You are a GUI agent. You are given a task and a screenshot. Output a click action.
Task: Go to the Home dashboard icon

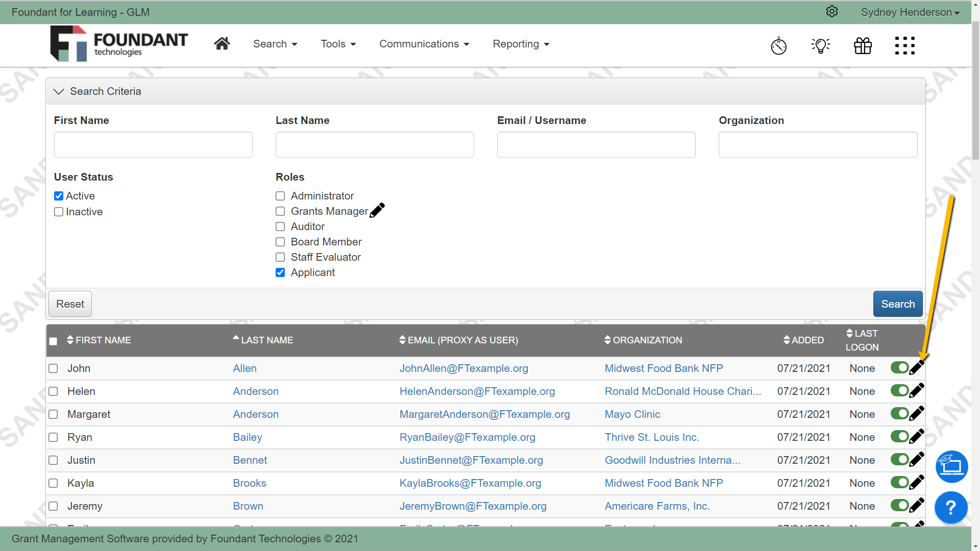point(222,44)
